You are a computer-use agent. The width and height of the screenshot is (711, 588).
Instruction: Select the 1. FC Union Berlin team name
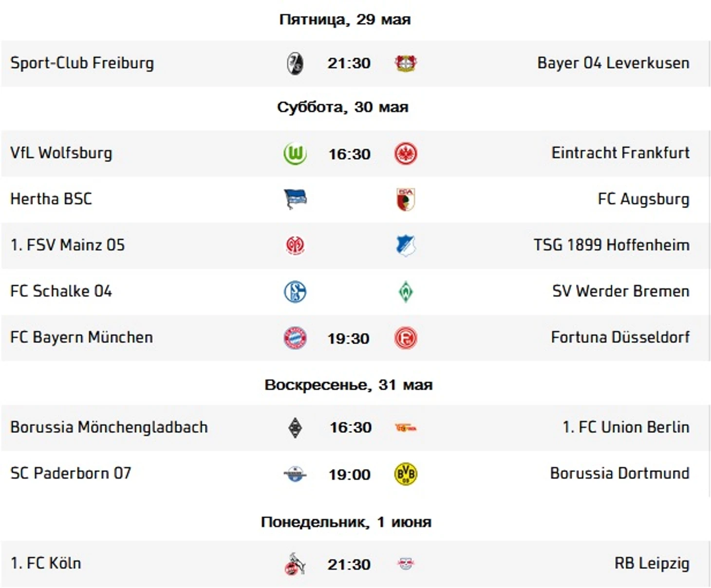pos(626,427)
